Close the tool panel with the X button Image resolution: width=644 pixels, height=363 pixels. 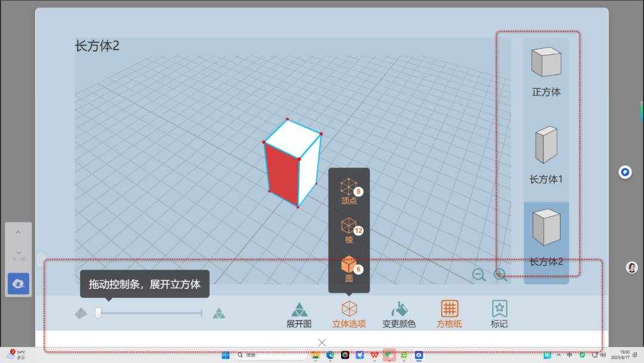point(322,342)
